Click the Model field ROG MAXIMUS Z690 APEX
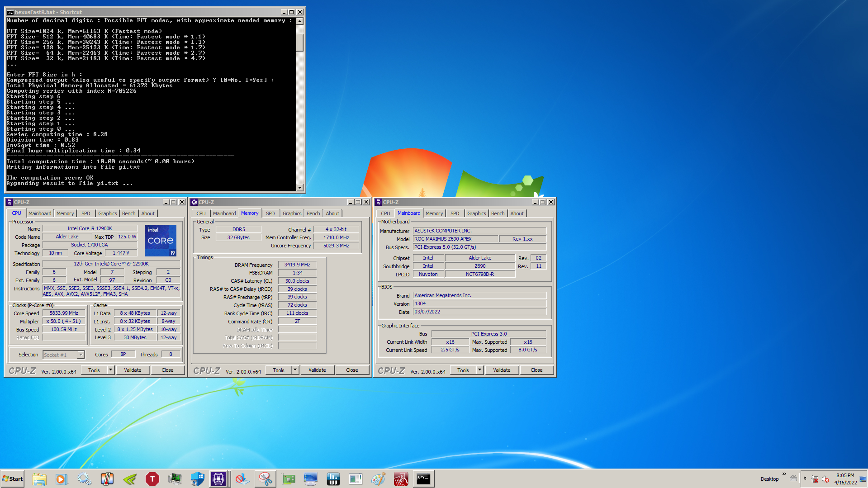Image resolution: width=868 pixels, height=488 pixels. [455, 239]
